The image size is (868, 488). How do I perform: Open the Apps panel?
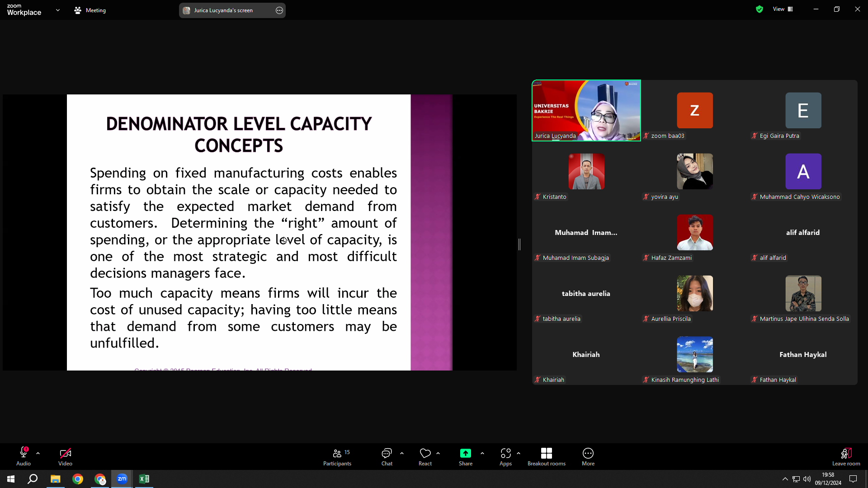click(x=505, y=456)
